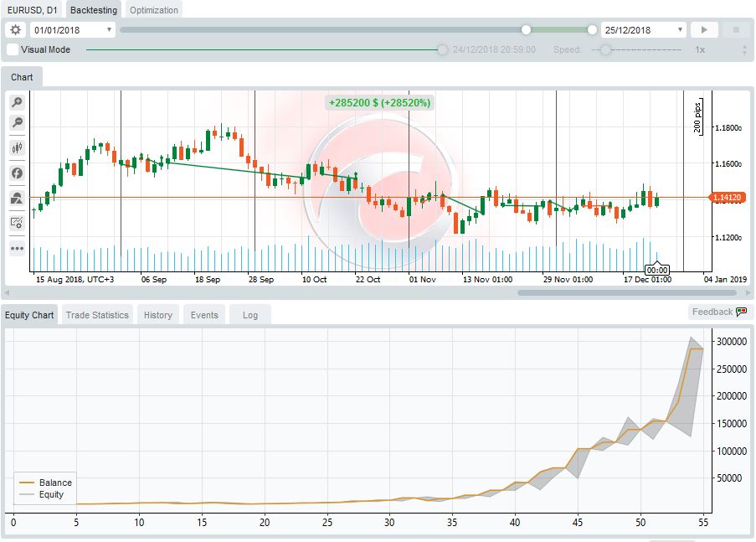Click the 1.1800 price axis label

pyautogui.click(x=728, y=128)
